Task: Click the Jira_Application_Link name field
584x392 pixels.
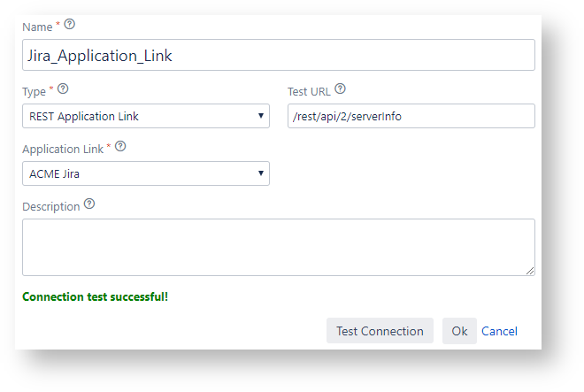Action: coord(278,55)
